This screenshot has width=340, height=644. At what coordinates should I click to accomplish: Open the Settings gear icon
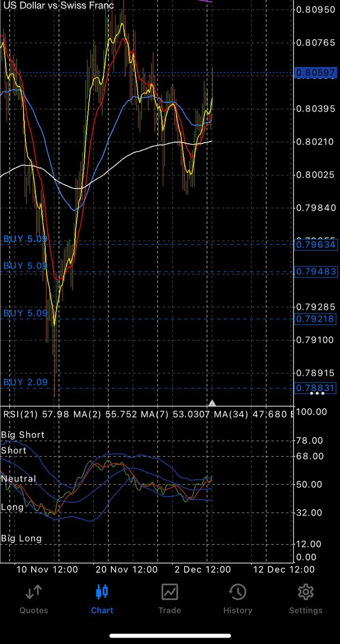[x=306, y=592]
